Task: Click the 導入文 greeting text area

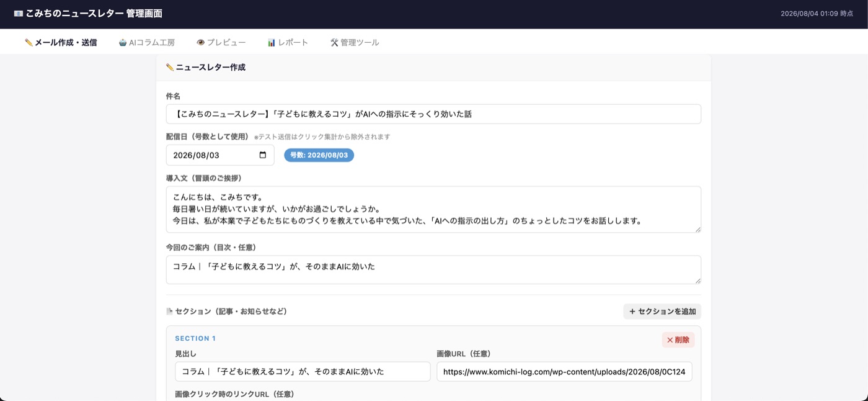Action: pos(433,209)
